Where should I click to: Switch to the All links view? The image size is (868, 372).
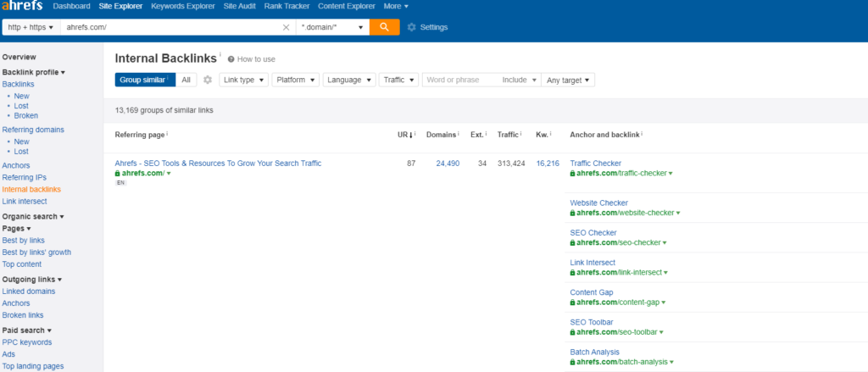coord(186,80)
